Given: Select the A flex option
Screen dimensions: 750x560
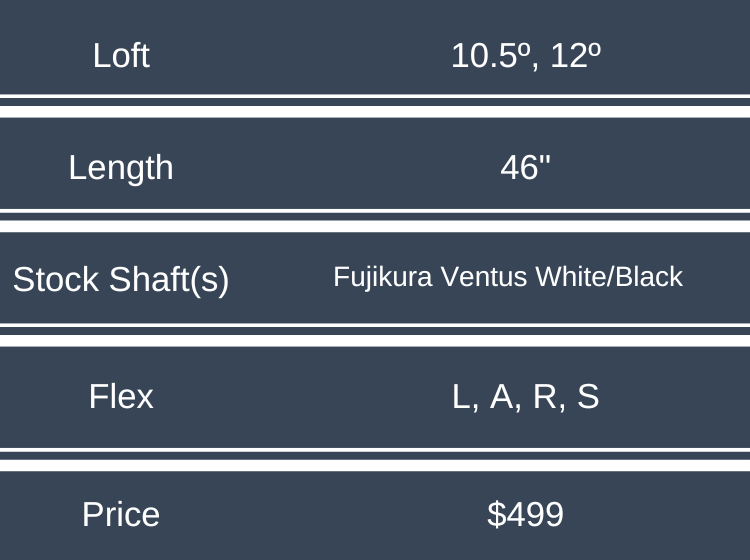Looking at the screenshot, I should 501,397.
